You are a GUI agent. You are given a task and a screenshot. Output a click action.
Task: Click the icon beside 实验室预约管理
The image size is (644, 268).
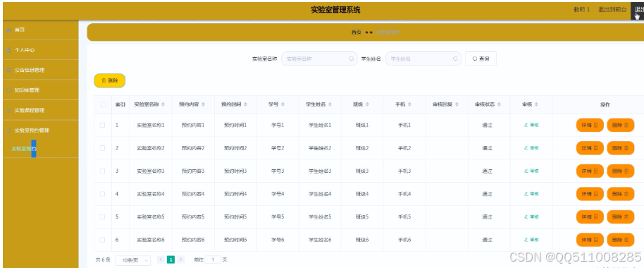point(8,130)
